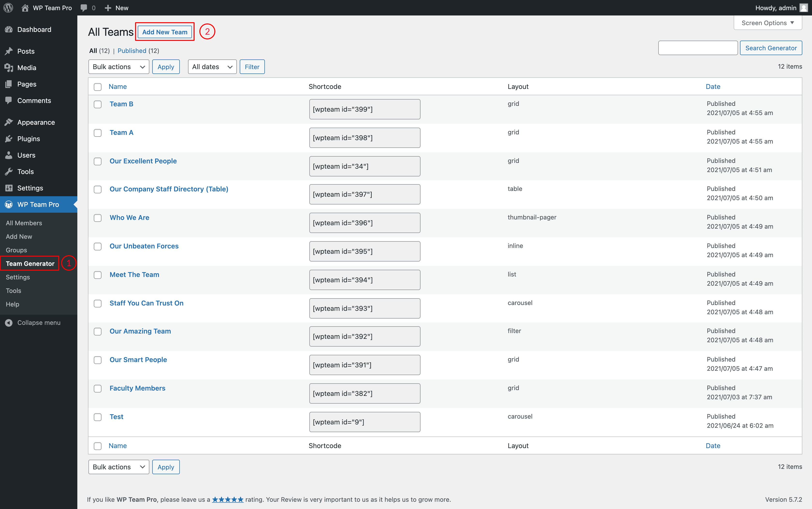The width and height of the screenshot is (812, 509).
Task: Click the Collapse menu arrow icon
Action: tap(9, 322)
